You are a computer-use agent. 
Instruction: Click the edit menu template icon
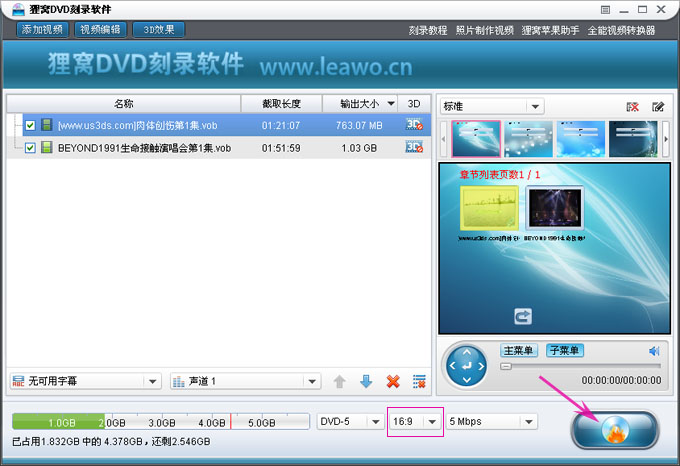point(658,107)
